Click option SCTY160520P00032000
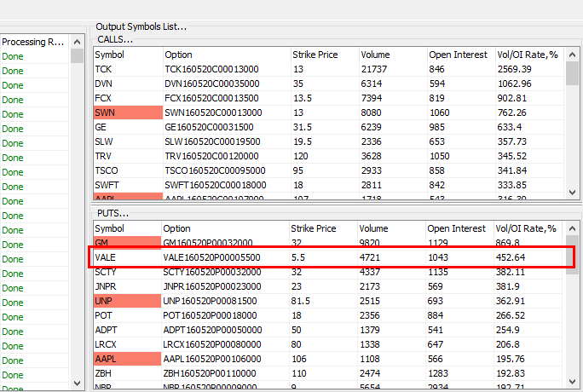 click(212, 272)
